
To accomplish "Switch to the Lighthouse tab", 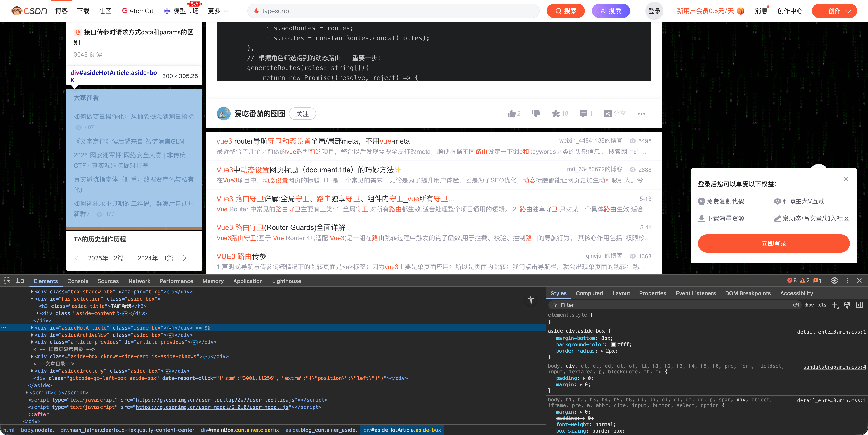I will point(286,281).
